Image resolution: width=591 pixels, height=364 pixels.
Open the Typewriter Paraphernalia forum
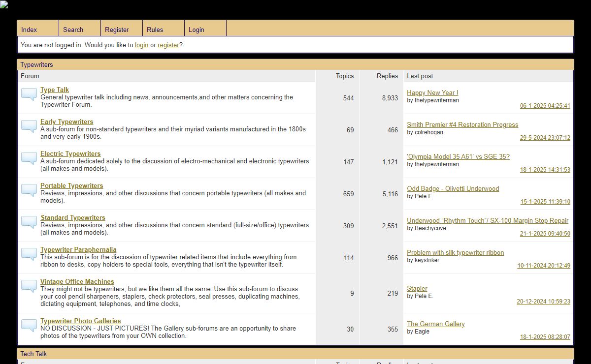(78, 249)
